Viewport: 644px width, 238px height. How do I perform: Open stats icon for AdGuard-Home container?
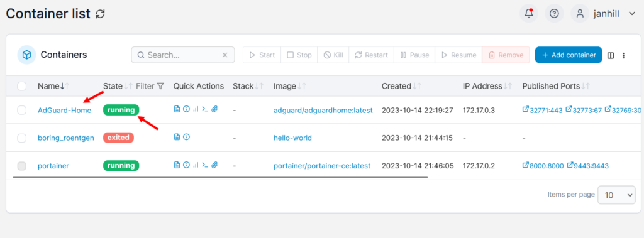click(196, 109)
